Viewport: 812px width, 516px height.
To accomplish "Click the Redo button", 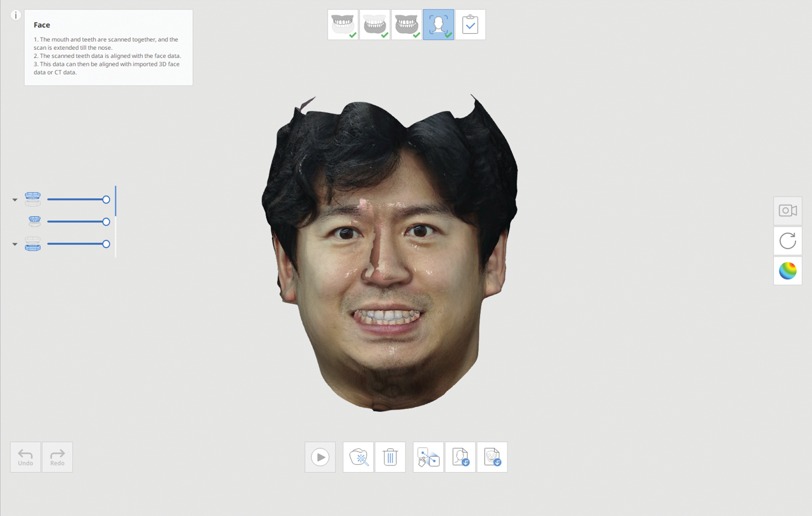I will point(57,457).
